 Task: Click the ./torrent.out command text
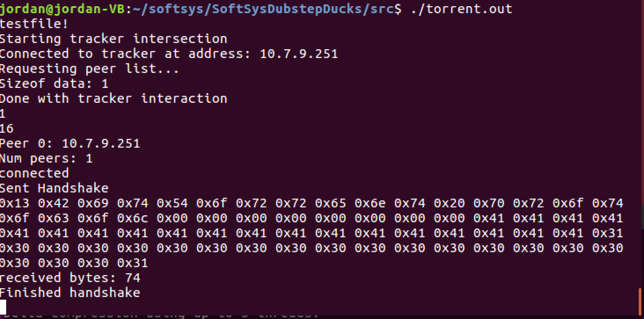point(461,9)
